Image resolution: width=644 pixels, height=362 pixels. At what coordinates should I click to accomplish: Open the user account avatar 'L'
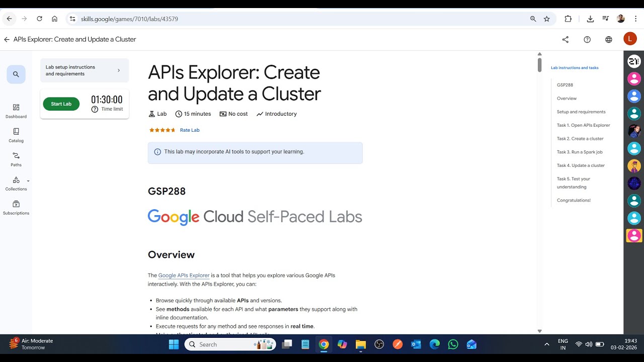pos(630,39)
